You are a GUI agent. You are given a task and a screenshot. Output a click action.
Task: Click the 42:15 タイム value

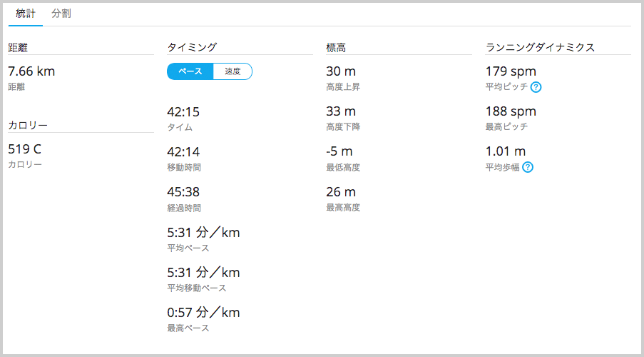coord(183,112)
